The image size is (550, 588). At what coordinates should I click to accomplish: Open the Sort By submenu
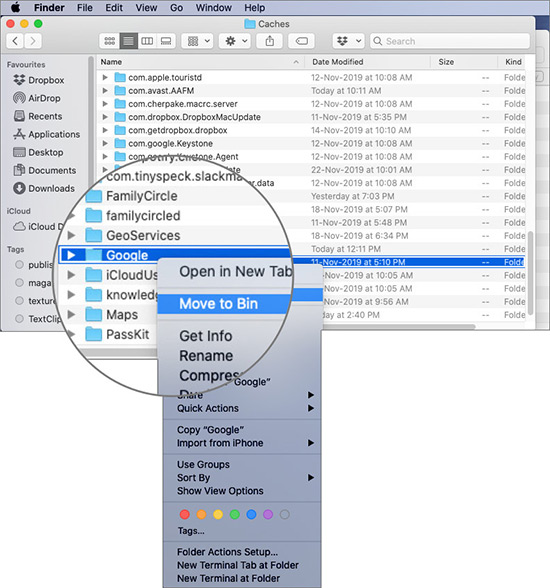pyautogui.click(x=242, y=477)
